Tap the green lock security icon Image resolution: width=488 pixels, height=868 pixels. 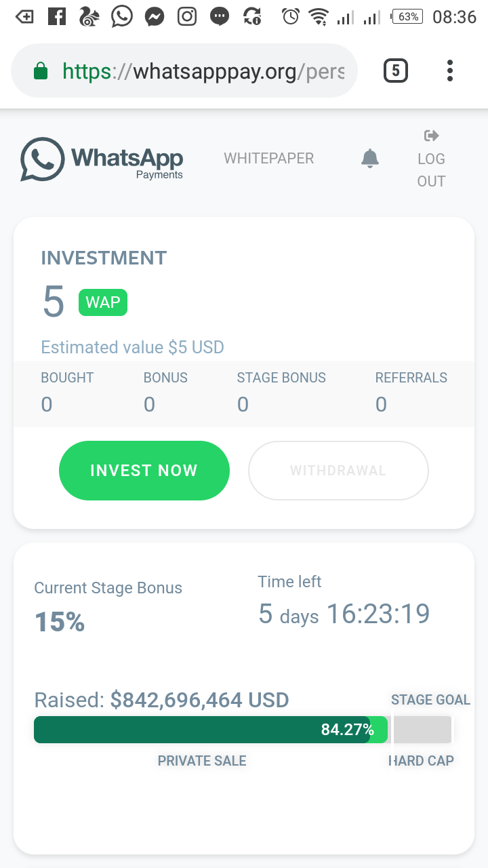point(41,71)
